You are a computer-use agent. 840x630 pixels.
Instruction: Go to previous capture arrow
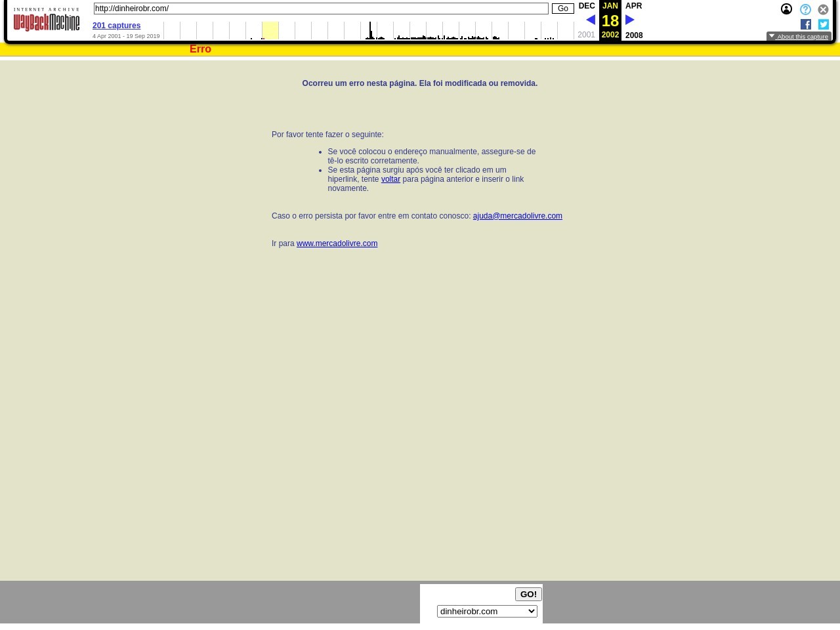click(591, 20)
